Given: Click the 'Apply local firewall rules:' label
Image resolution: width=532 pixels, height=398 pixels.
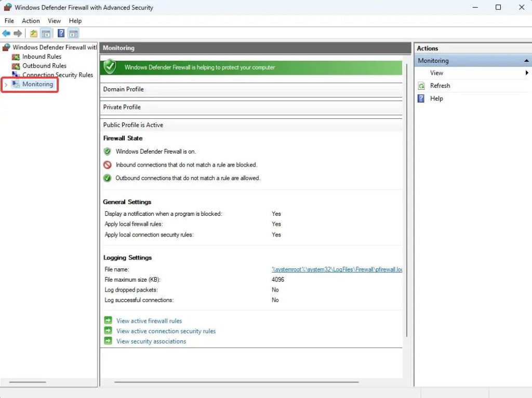Looking at the screenshot, I should (x=134, y=224).
